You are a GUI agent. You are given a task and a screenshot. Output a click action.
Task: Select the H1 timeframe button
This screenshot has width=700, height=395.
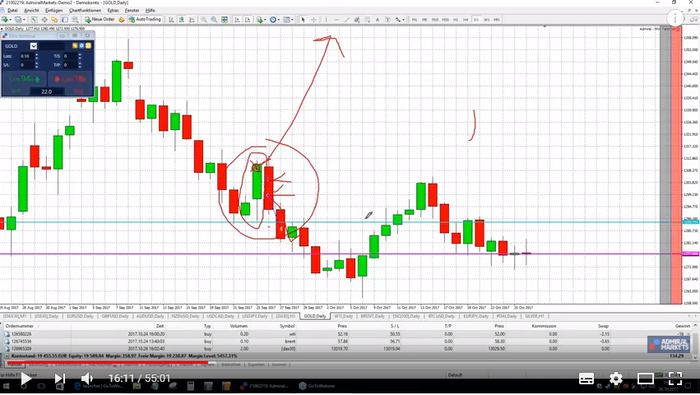point(455,20)
